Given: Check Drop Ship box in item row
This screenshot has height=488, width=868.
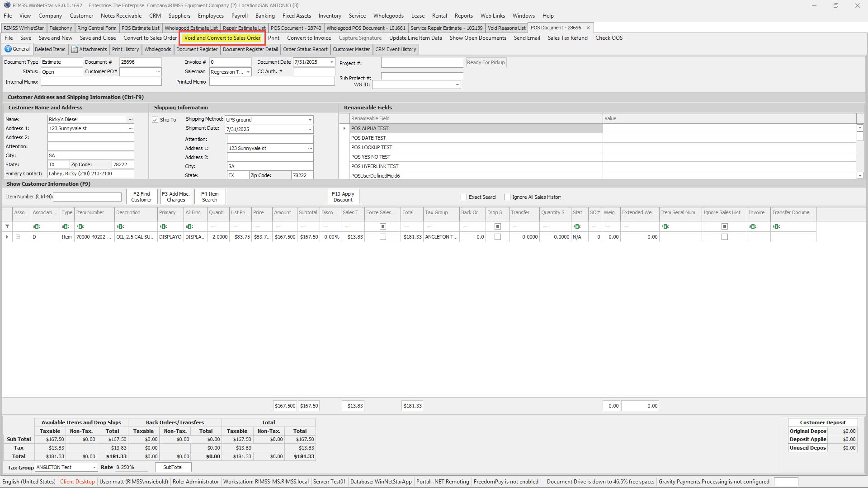Looking at the screenshot, I should pos(498,237).
